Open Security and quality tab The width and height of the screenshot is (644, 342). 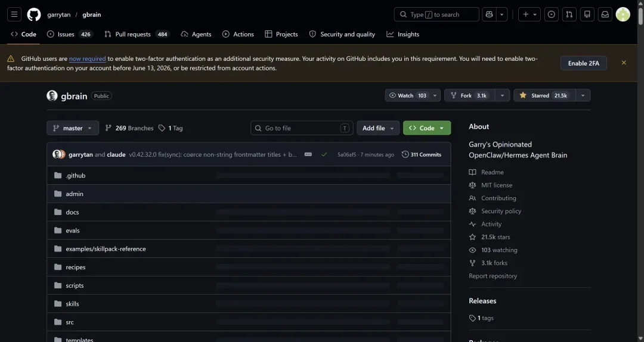[x=342, y=34]
